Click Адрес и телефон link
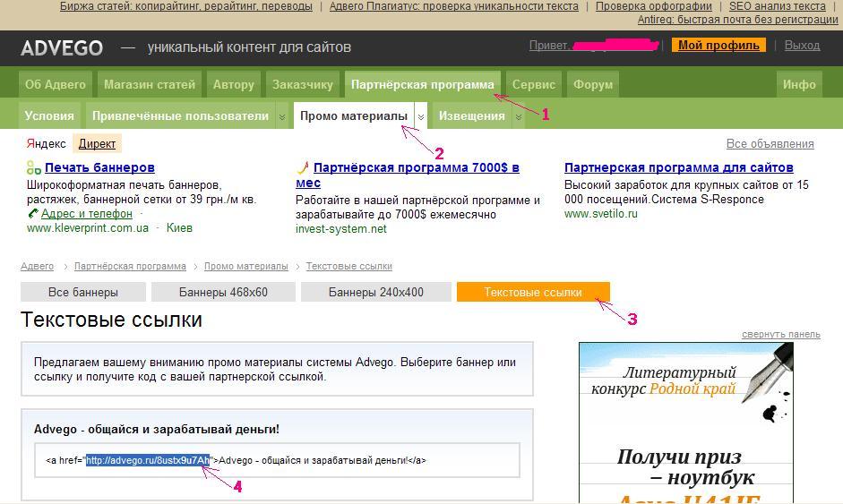Screen dimensions: 843x504 87,213
